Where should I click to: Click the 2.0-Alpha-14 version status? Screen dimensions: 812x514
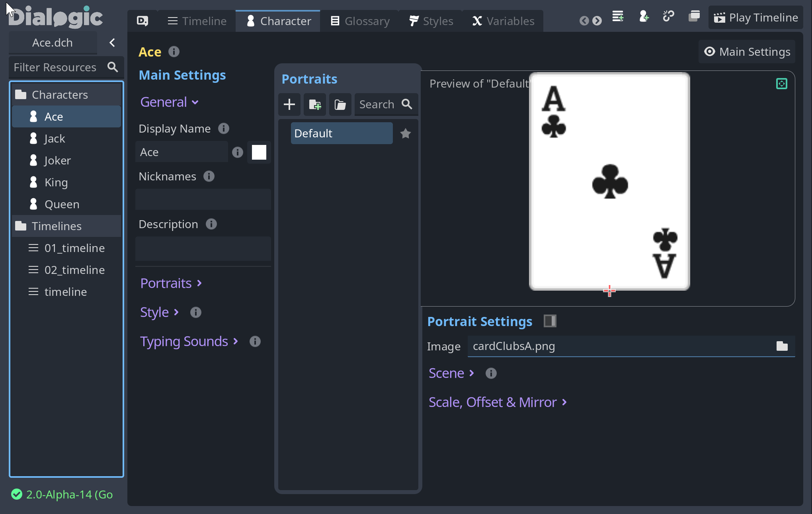(62, 494)
